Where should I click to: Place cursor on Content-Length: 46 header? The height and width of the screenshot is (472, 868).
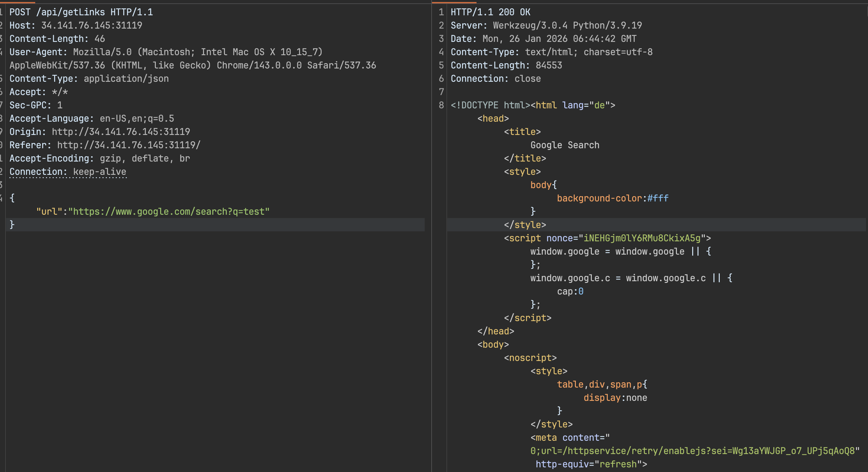point(57,39)
